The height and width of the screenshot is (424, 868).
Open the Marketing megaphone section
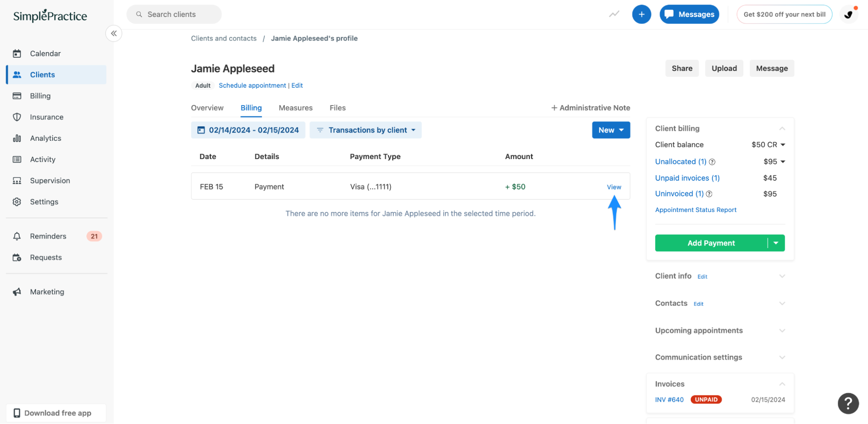[x=47, y=291]
